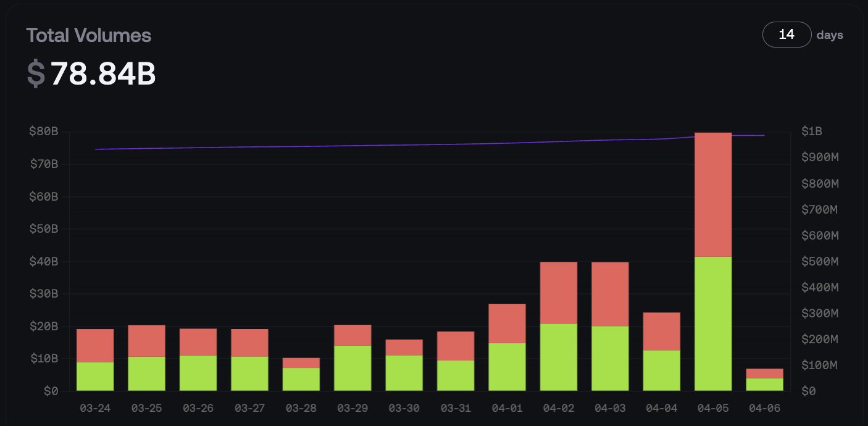This screenshot has height=426, width=868.
Task: Click the small 03-28 bar's green segment
Action: [x=301, y=379]
